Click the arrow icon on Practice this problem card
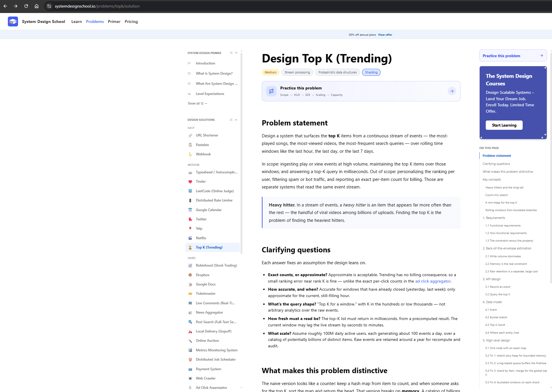Viewport: 552px width, 392px height. (452, 91)
